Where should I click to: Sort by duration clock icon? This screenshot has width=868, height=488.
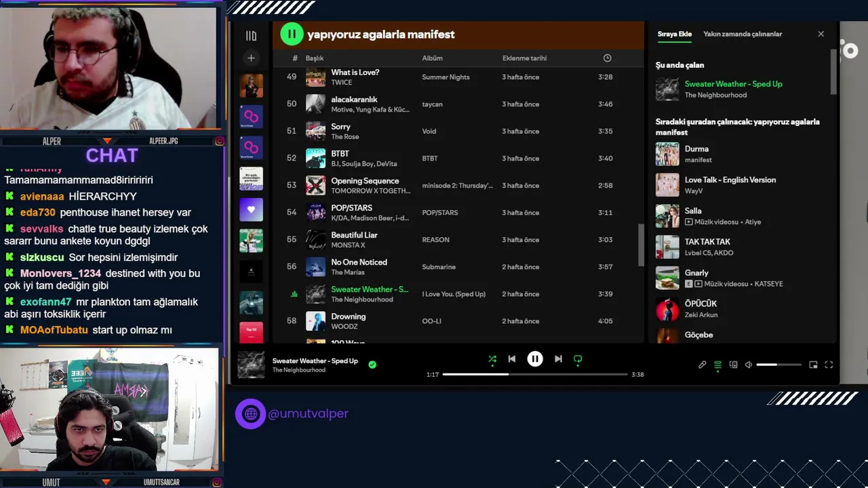click(607, 58)
